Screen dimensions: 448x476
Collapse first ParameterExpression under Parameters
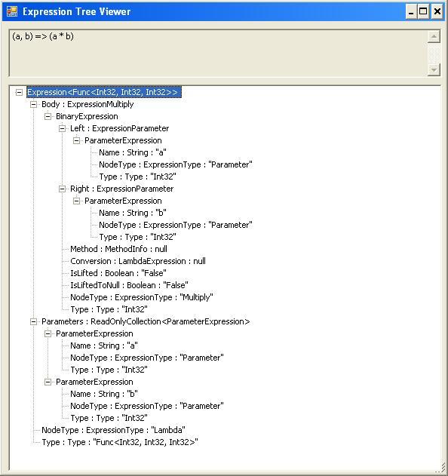click(x=48, y=333)
